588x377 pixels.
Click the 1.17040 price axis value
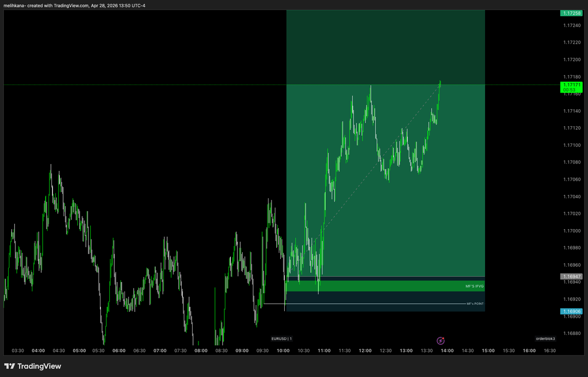click(572, 196)
